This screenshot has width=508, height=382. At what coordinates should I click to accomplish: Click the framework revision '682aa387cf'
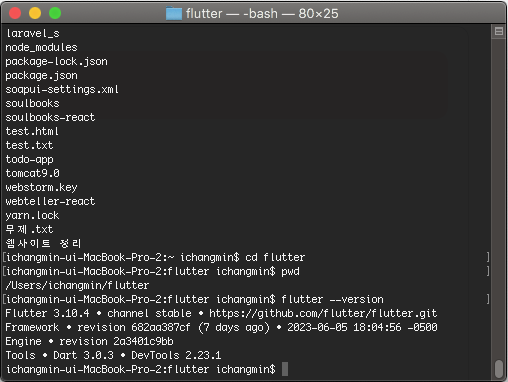click(161, 327)
